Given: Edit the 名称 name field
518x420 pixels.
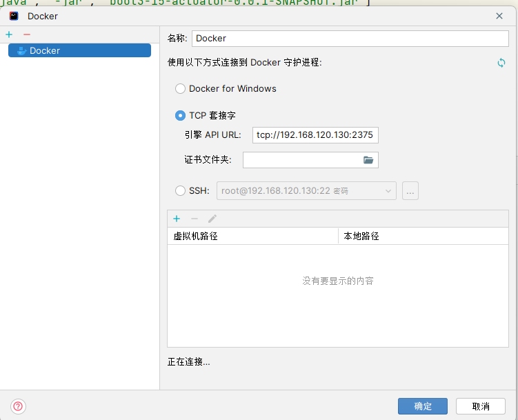Looking at the screenshot, I should click(350, 39).
